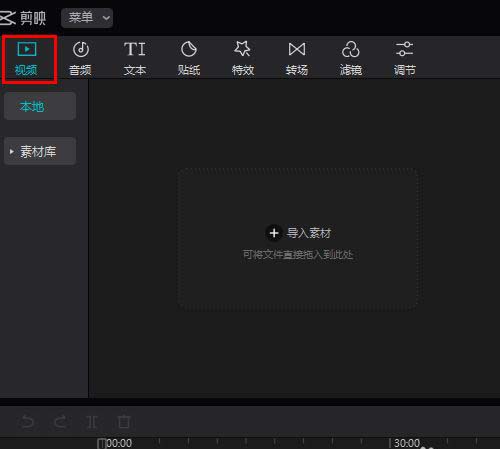Open the 菜单 dropdown menu
The height and width of the screenshot is (449, 500).
pos(87,18)
